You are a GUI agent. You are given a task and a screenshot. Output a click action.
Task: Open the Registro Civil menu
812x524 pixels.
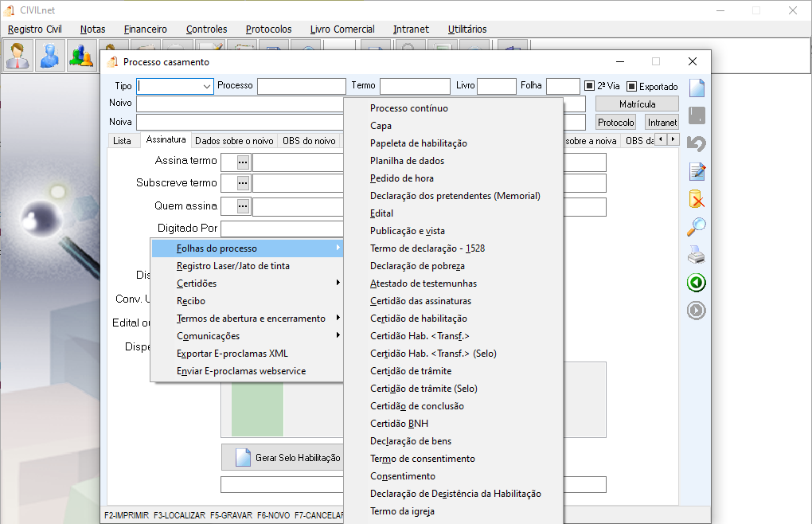tap(35, 29)
